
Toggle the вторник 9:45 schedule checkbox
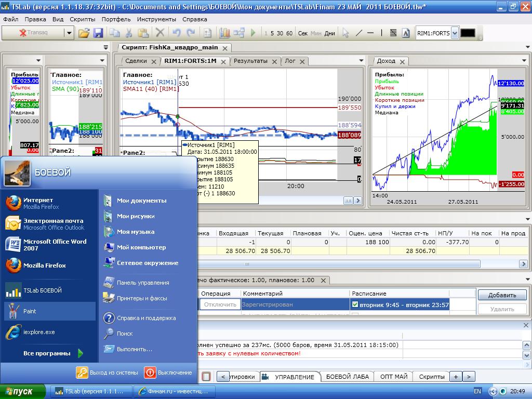pos(355,304)
